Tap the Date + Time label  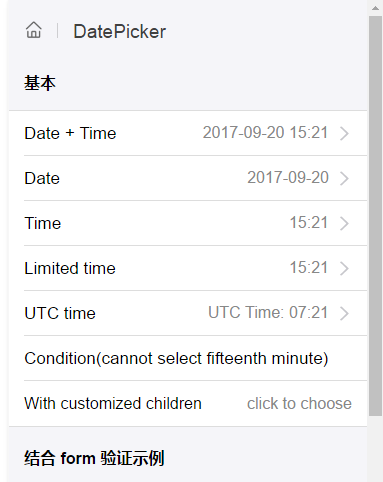[x=70, y=133]
